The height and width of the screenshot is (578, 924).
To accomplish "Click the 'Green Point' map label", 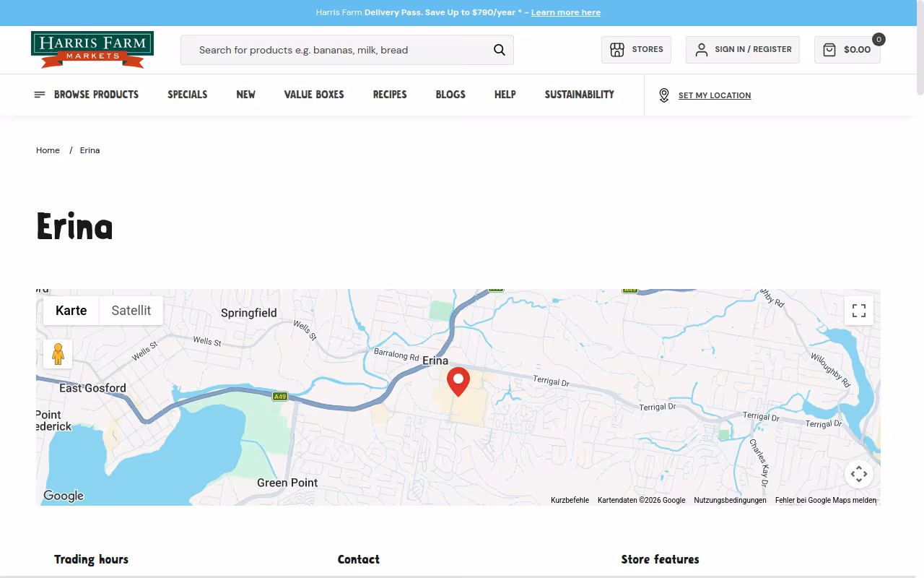I will [287, 483].
